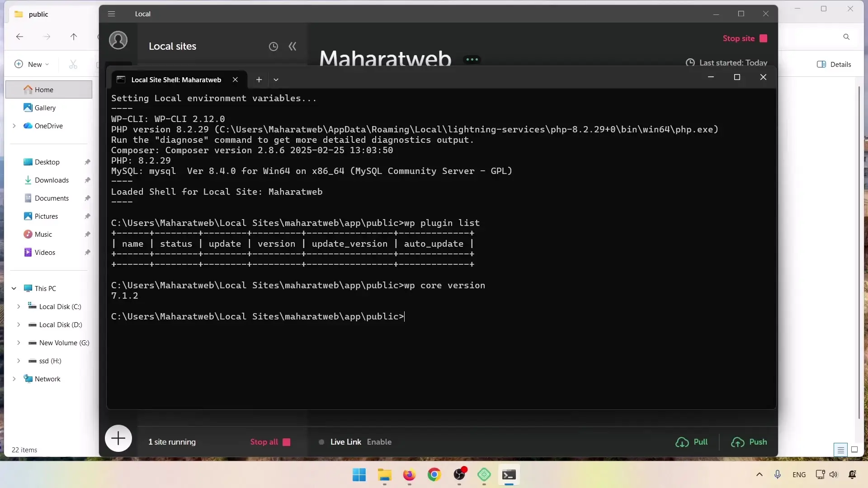The image size is (868, 488).
Task: Switch File Explorer to details list view
Action: point(840,450)
